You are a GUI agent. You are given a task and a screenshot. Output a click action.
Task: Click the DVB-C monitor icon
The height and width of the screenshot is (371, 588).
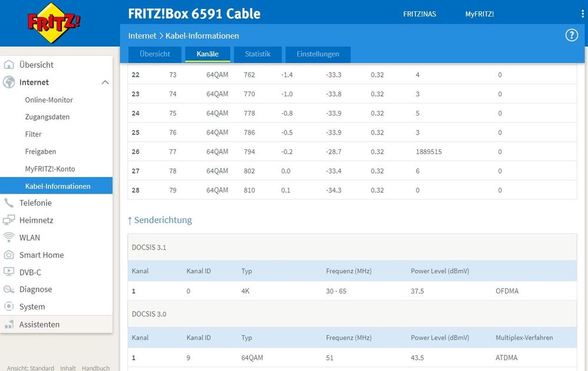tap(9, 272)
